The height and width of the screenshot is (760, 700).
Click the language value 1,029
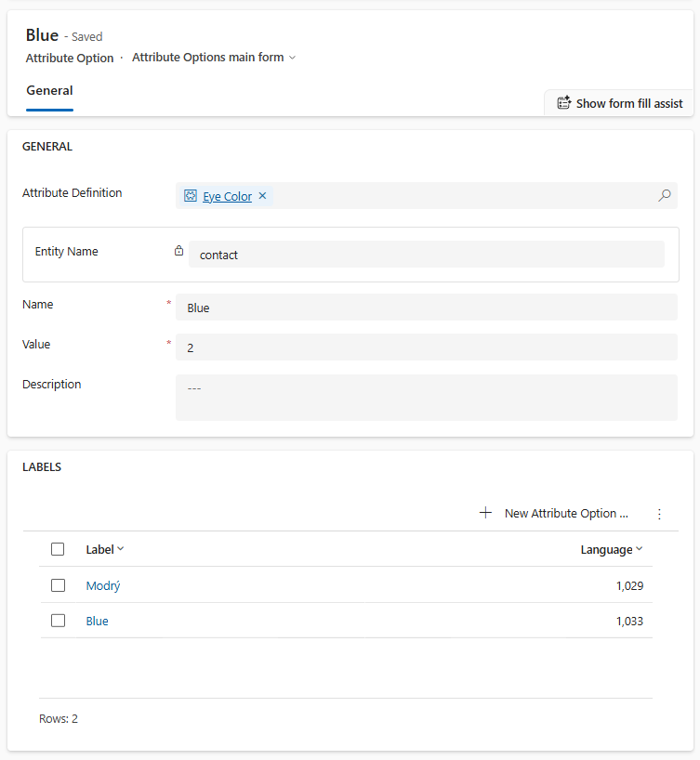click(x=629, y=585)
